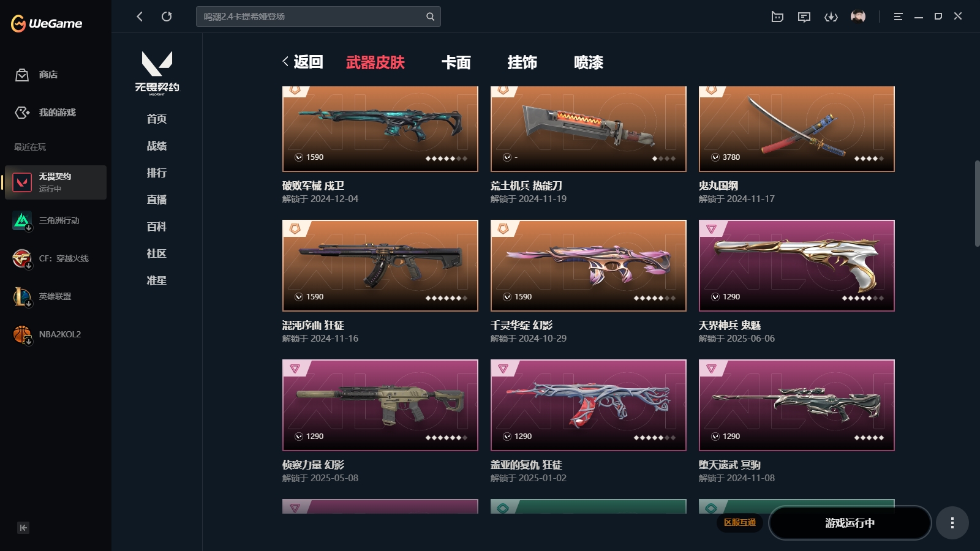Click the vertical scrollbar thumb on the right

pyautogui.click(x=977, y=203)
